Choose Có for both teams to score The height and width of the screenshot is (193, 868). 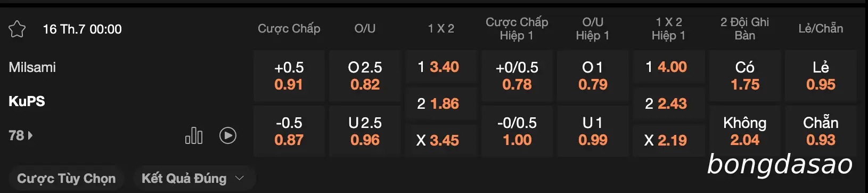tap(745, 76)
